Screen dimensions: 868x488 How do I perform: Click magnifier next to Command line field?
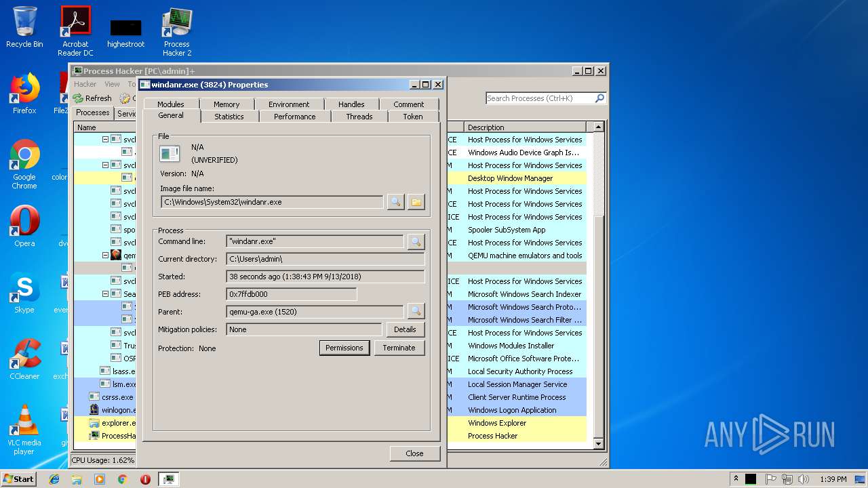pos(416,241)
